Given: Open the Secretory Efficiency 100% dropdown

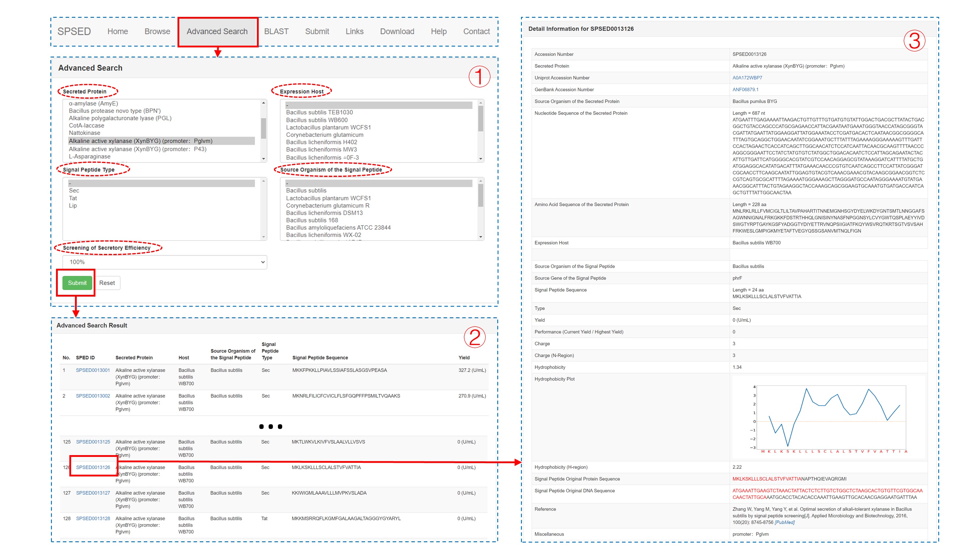Looking at the screenshot, I should 164,262.
